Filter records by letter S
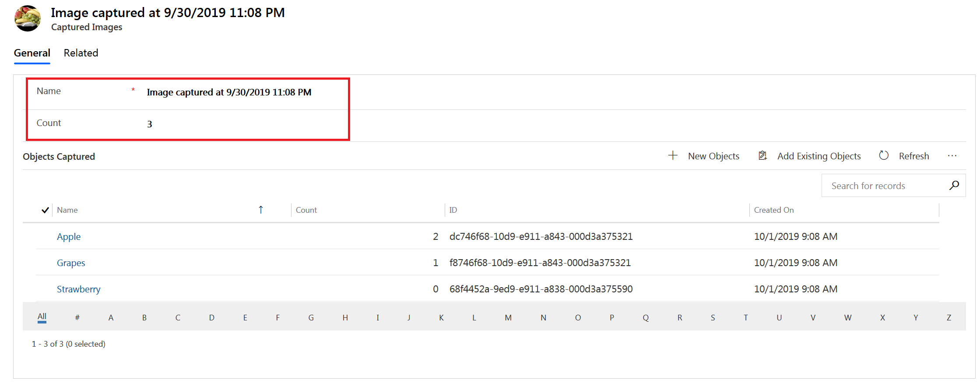This screenshot has height=383, width=980. click(713, 318)
